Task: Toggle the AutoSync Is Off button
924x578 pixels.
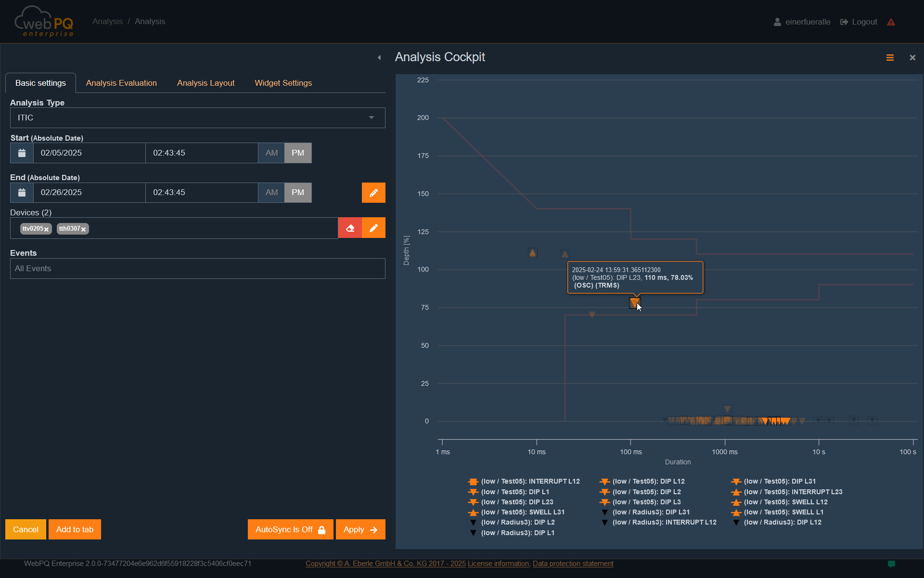Action: click(x=290, y=529)
